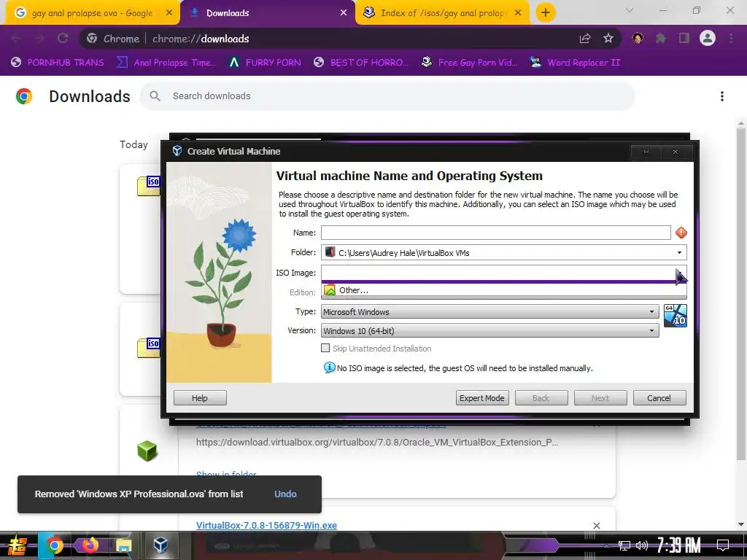Show hidden system tray icons chevron

606,545
